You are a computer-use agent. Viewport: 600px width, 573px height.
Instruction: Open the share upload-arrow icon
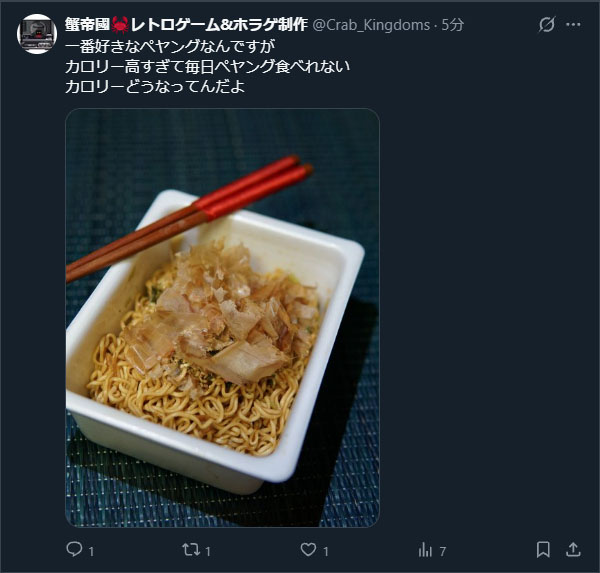pyautogui.click(x=573, y=550)
